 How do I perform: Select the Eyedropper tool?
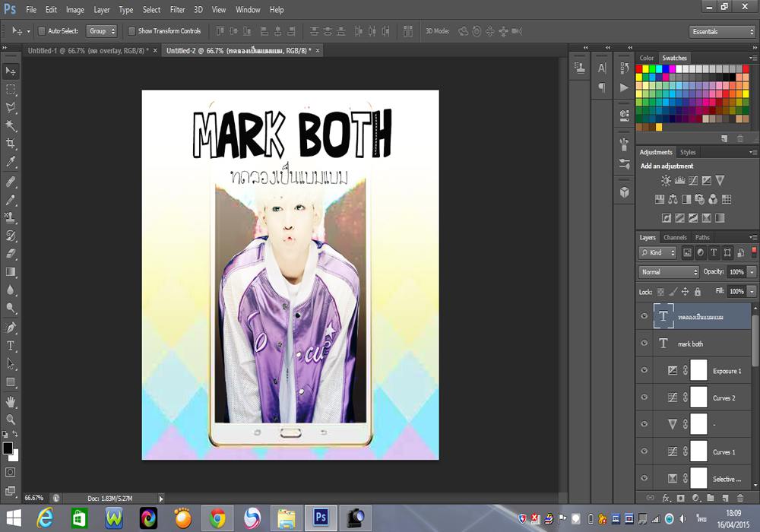pyautogui.click(x=11, y=162)
